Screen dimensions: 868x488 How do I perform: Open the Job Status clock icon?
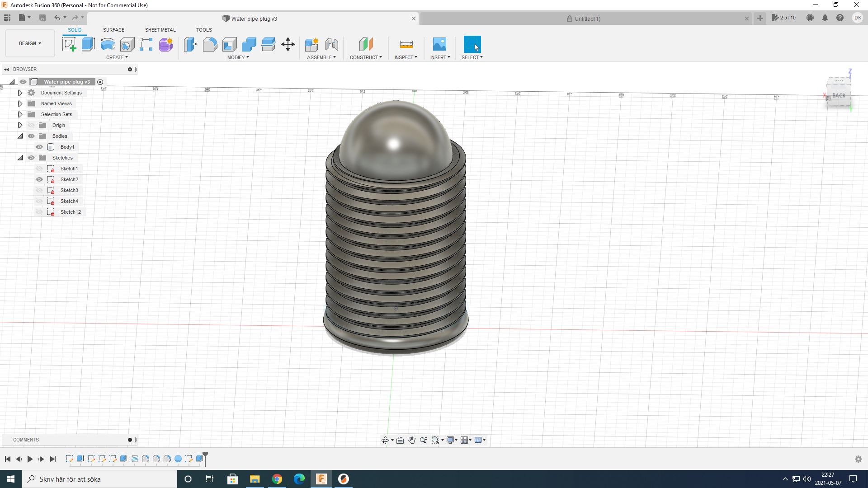click(x=810, y=18)
